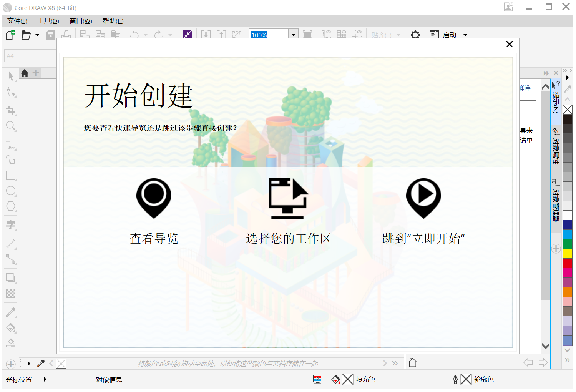Activate the Crop tool
Image resolution: width=576 pixels, height=392 pixels.
click(10, 111)
